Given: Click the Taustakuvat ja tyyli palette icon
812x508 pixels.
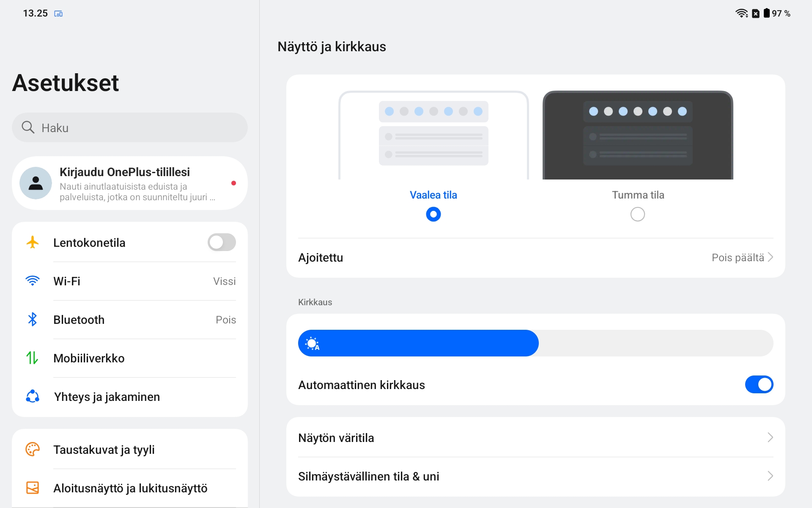Looking at the screenshot, I should pos(33,449).
